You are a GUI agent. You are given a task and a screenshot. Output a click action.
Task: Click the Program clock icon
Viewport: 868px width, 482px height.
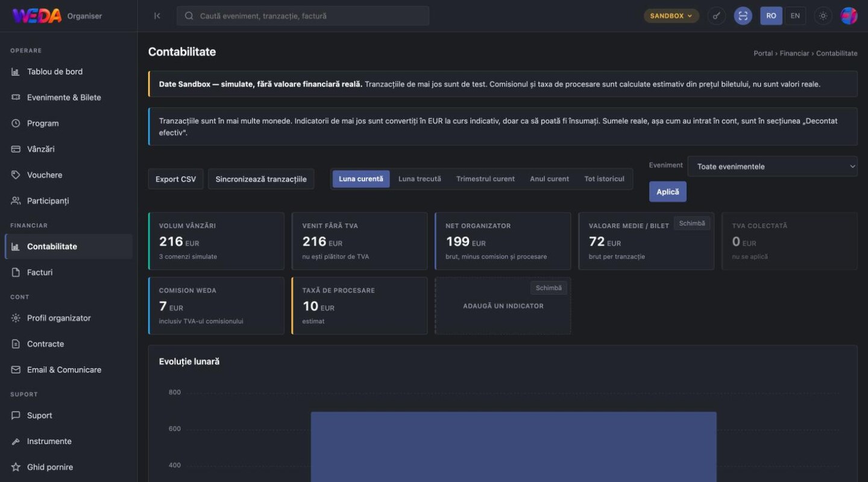pyautogui.click(x=16, y=124)
